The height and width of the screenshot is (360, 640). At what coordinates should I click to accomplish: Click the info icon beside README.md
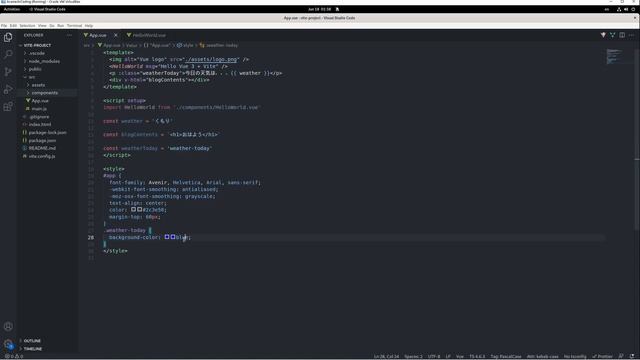24,148
